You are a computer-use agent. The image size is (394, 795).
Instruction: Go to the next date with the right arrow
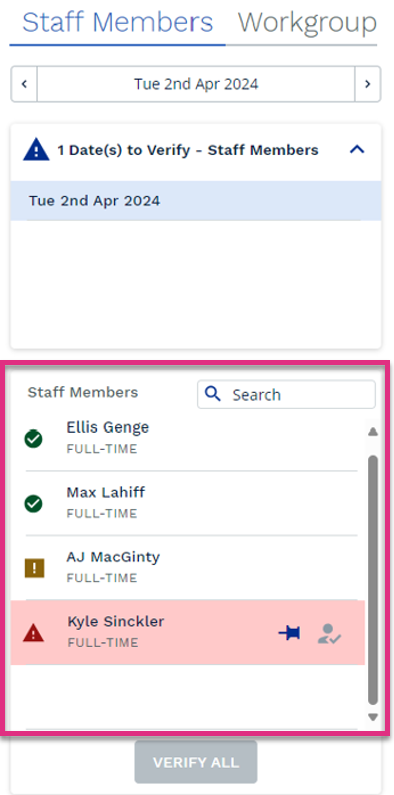click(x=368, y=84)
